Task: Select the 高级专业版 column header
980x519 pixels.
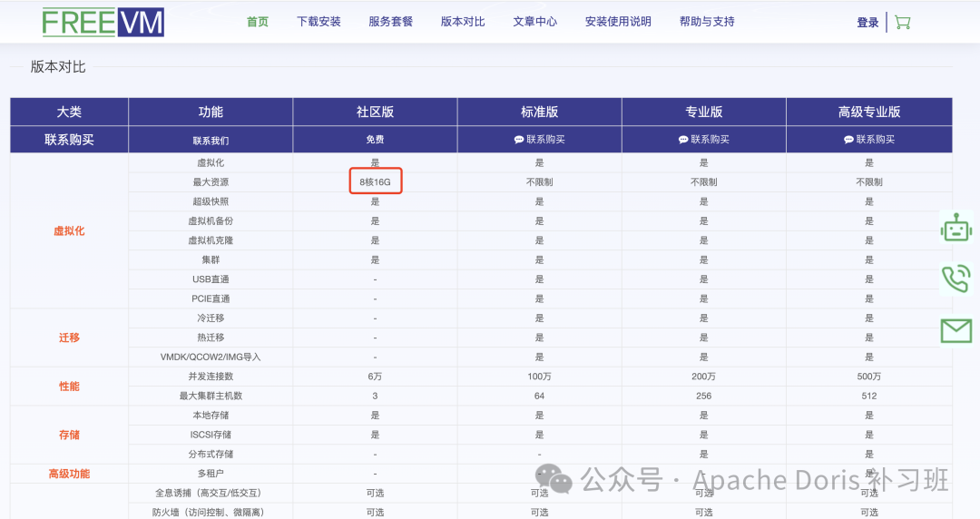Action: pyautogui.click(x=868, y=112)
